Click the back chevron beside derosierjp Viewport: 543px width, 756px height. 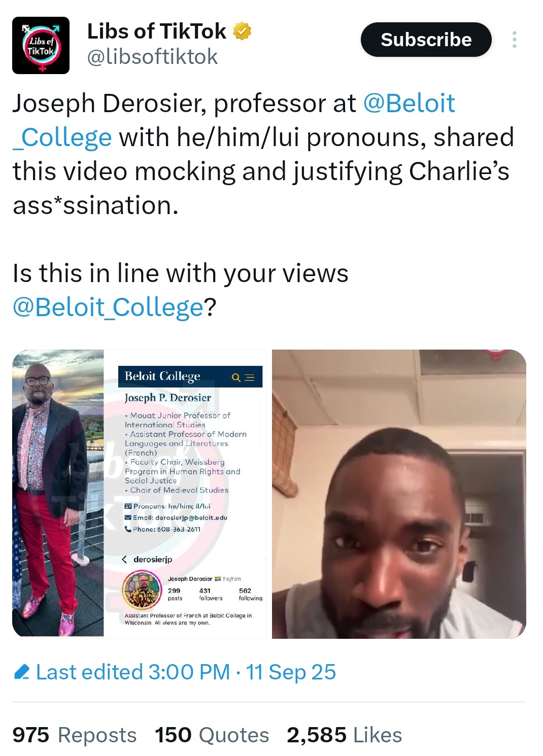tap(124, 559)
